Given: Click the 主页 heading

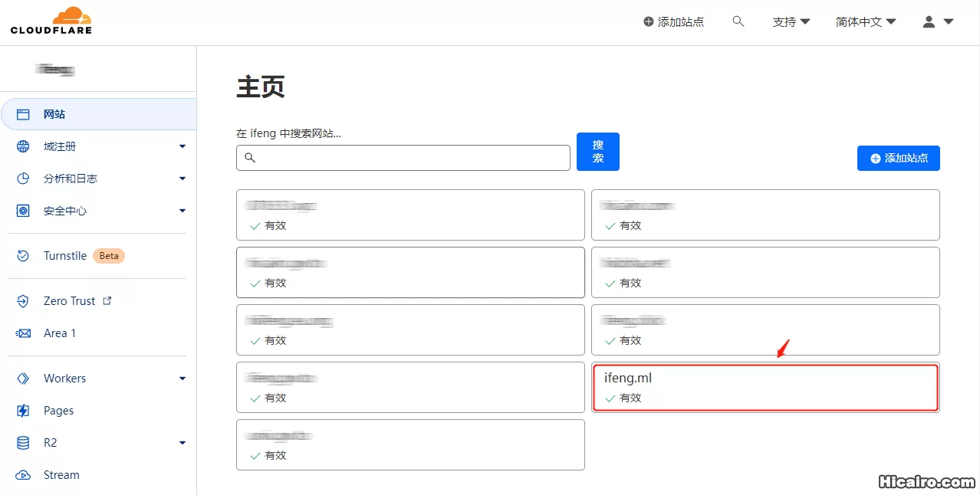Looking at the screenshot, I should coord(261,87).
